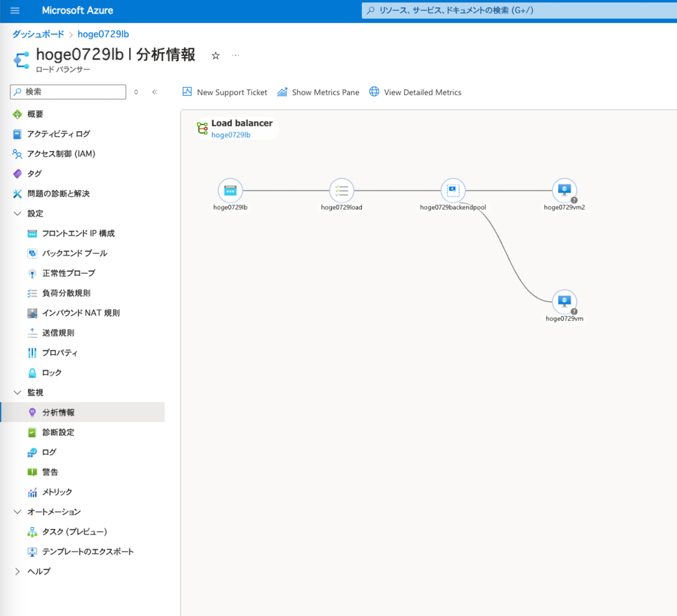Click hoge0729lb link under Load balancer header
The image size is (677, 616).
coord(231,135)
